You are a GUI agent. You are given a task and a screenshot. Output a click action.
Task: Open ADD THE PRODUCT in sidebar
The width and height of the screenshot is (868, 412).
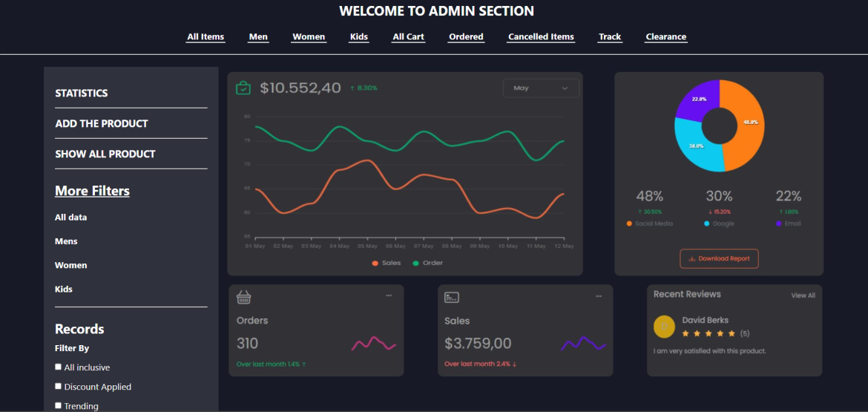[x=102, y=124]
